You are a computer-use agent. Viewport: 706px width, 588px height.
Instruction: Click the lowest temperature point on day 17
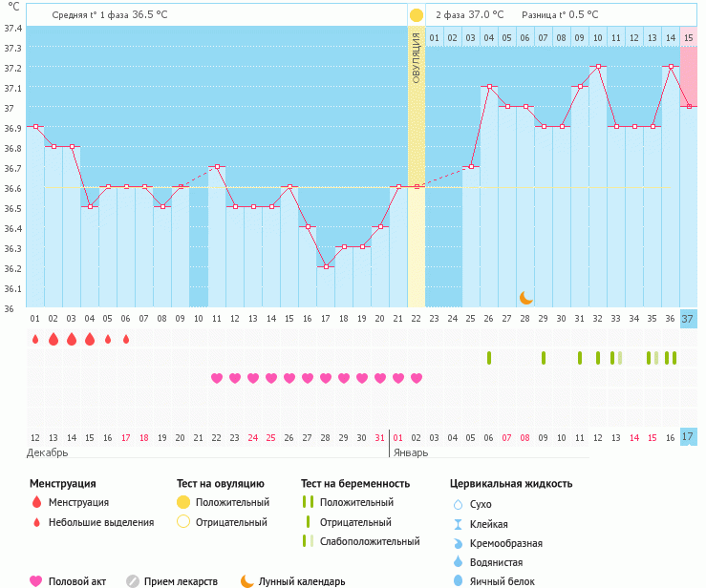pyautogui.click(x=325, y=266)
